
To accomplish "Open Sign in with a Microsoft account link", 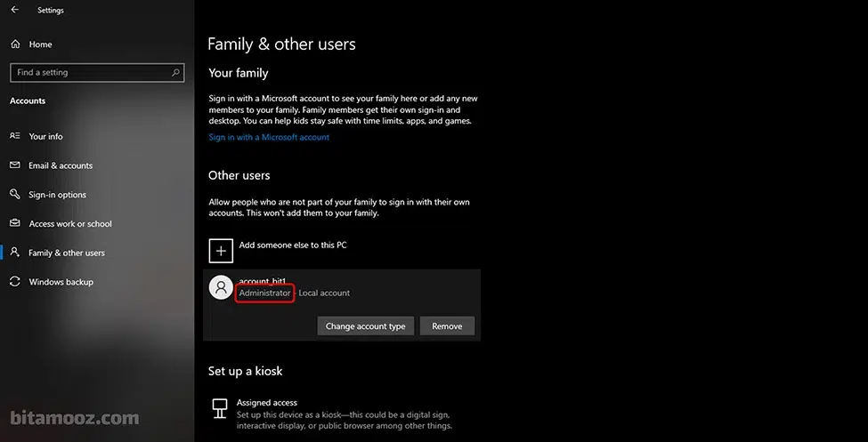I will (x=269, y=137).
